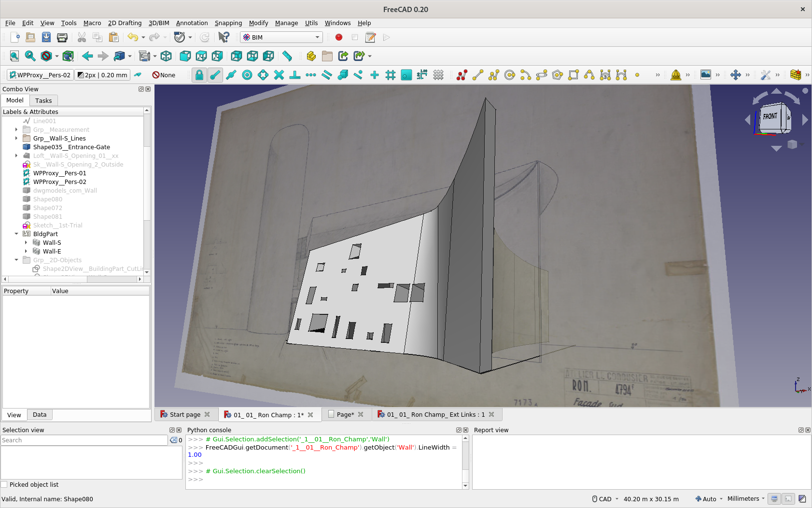Create a Part with the yellow block icon
812x508 pixels.
pyautogui.click(x=311, y=56)
